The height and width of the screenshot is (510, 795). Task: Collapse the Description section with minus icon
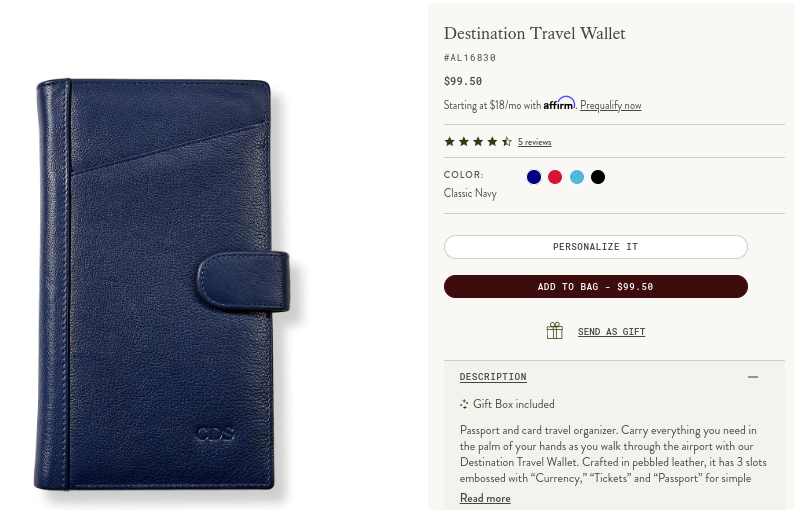click(753, 377)
